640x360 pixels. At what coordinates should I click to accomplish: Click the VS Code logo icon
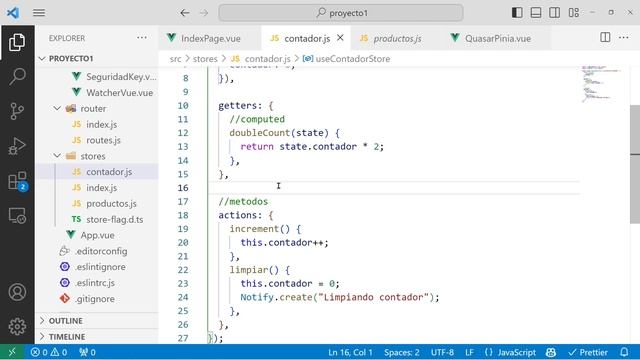[13, 13]
